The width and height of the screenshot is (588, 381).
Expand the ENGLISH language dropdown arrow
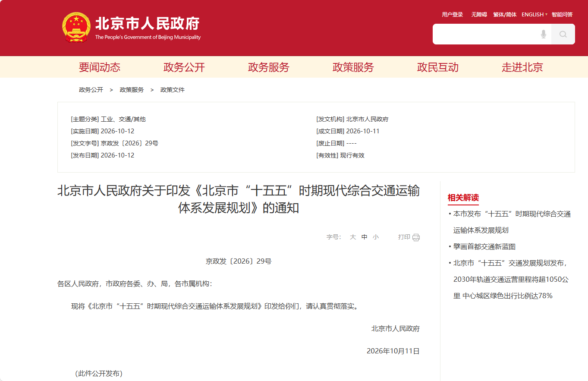click(546, 15)
